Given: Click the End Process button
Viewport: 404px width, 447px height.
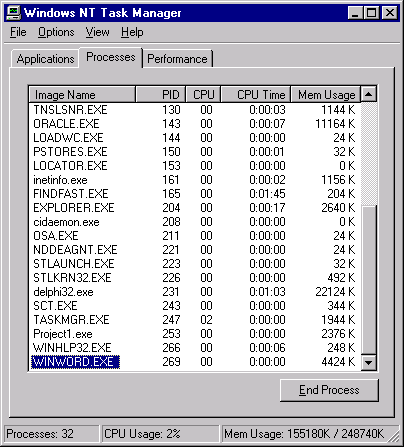Looking at the screenshot, I should pos(329,390).
